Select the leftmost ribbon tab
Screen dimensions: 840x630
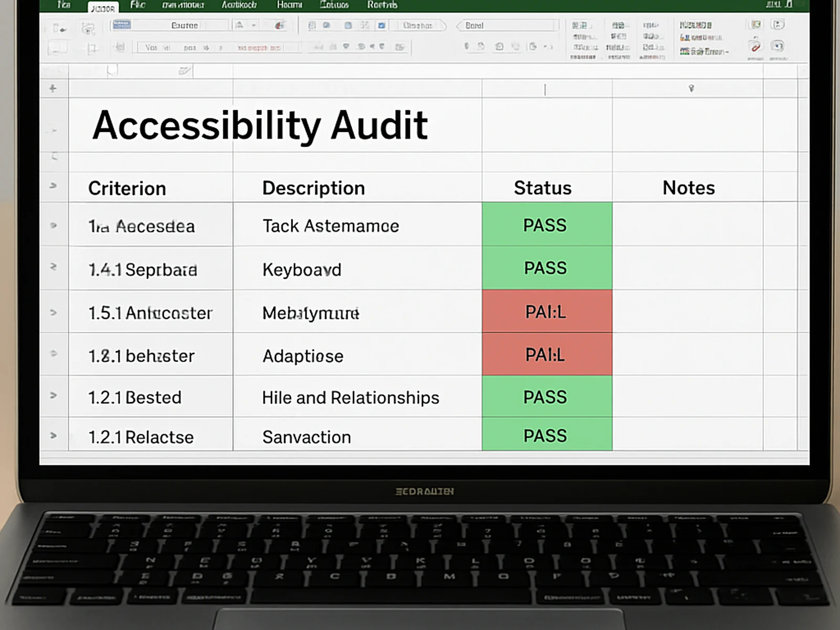63,5
